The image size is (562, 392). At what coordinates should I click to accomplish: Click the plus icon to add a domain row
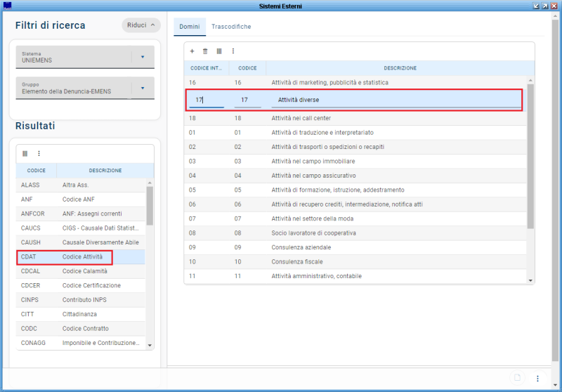point(192,51)
